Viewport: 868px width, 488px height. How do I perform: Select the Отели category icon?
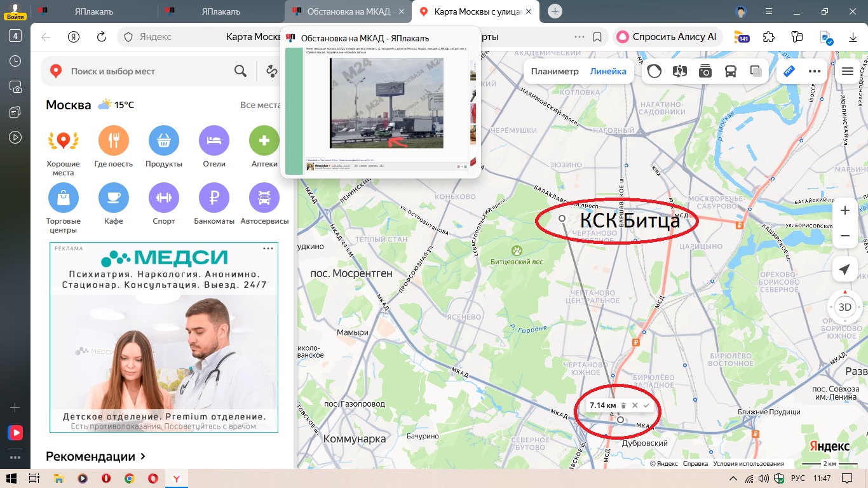point(214,140)
